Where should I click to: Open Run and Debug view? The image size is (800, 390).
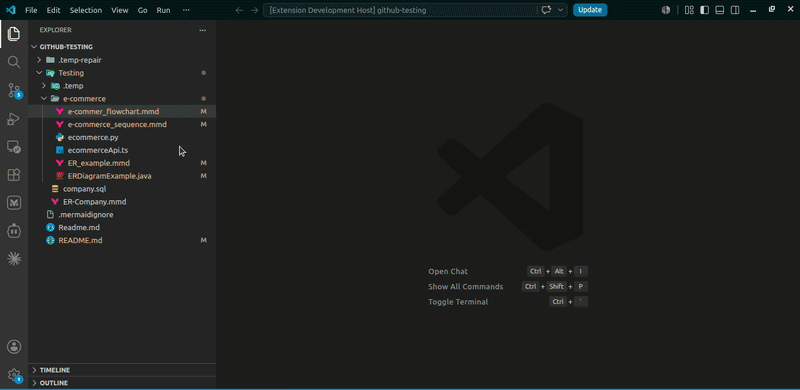14,119
